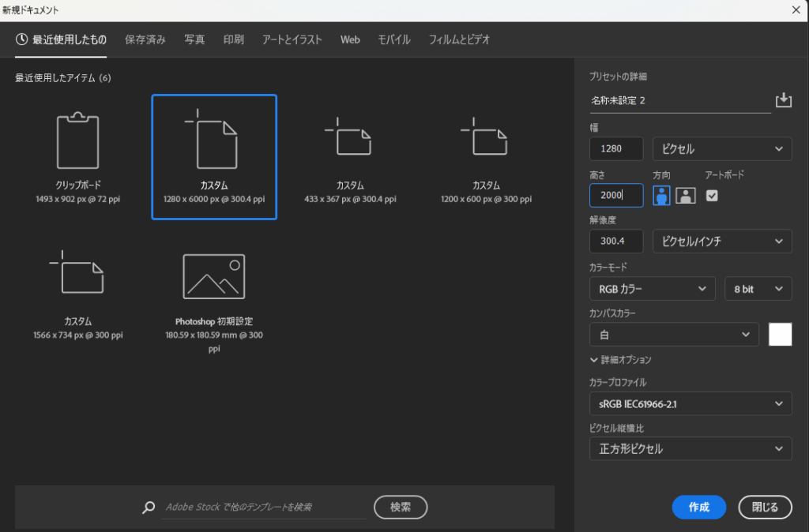Open the width unit ピクセル dropdown
The width and height of the screenshot is (809, 532).
click(722, 148)
